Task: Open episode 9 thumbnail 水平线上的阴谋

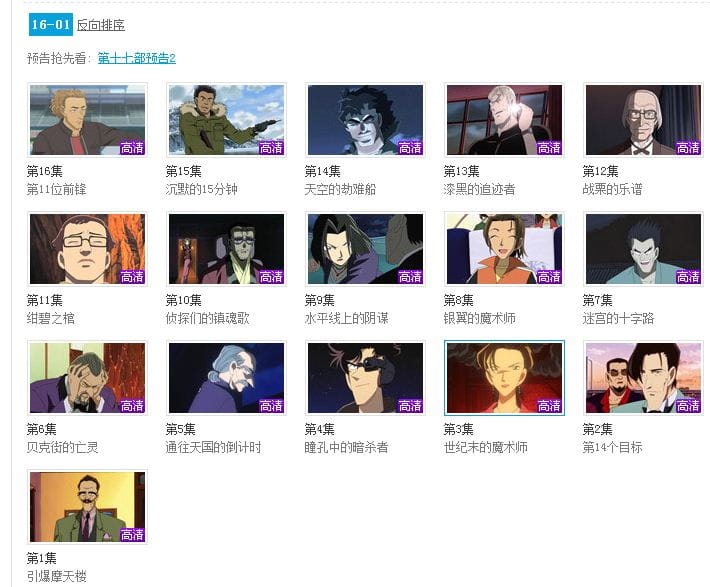Action: pyautogui.click(x=365, y=249)
